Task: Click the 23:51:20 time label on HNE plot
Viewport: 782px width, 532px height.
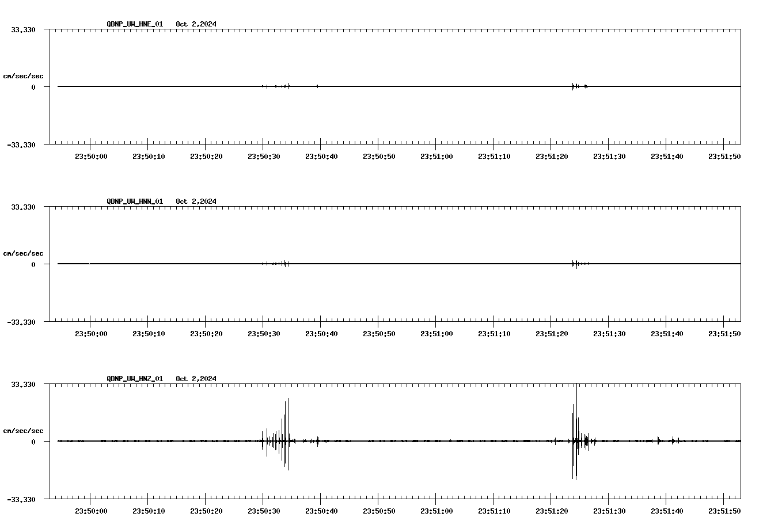Action: pos(552,157)
